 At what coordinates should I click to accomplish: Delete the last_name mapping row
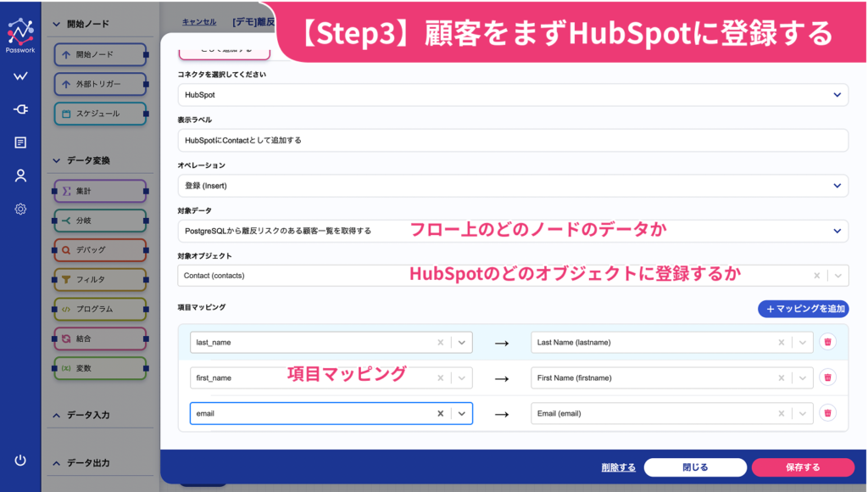[827, 342]
